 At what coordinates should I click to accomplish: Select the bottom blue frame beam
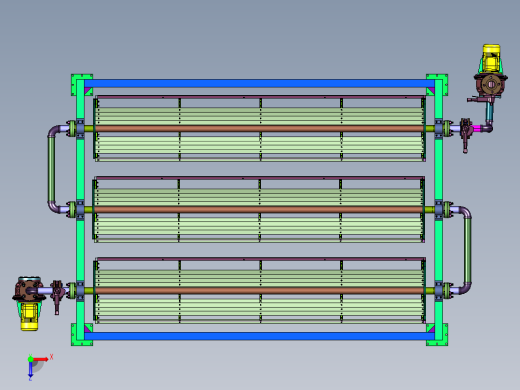point(259,336)
